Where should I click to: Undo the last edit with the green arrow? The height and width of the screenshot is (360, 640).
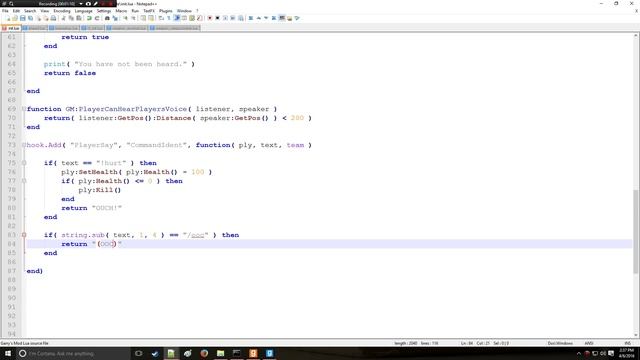[89, 18]
